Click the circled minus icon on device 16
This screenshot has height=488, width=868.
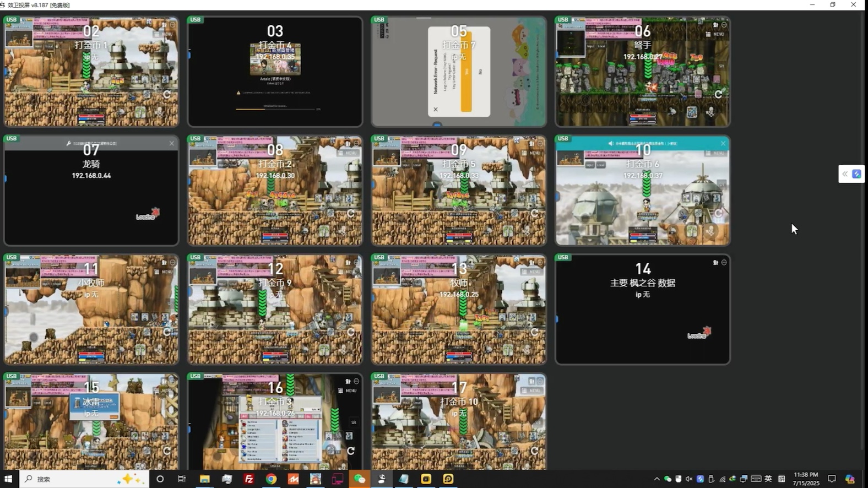point(356,381)
